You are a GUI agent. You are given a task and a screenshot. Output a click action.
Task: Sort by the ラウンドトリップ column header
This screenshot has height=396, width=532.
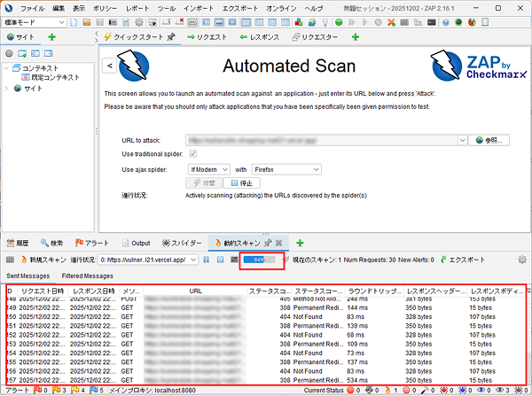coord(375,291)
